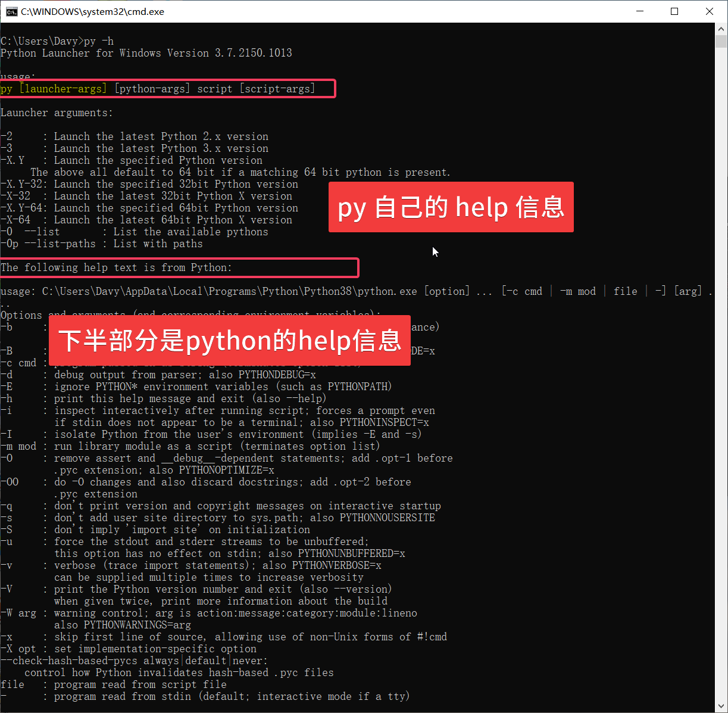
Task: Click 'when given twice, print more information' line
Action: (x=221, y=601)
